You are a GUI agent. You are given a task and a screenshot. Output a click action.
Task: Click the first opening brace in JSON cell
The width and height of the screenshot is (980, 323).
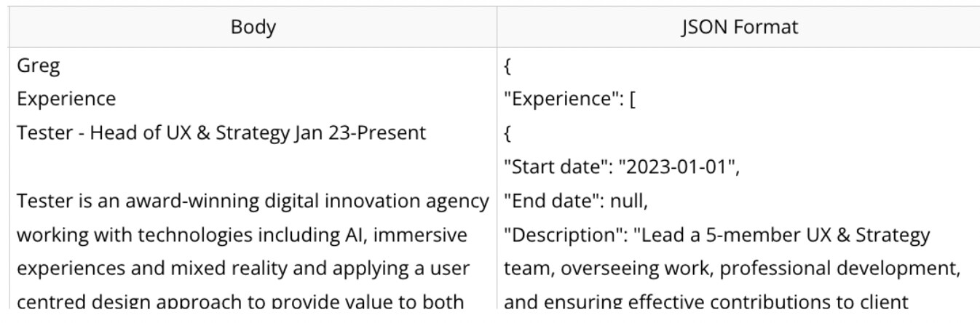click(x=506, y=67)
